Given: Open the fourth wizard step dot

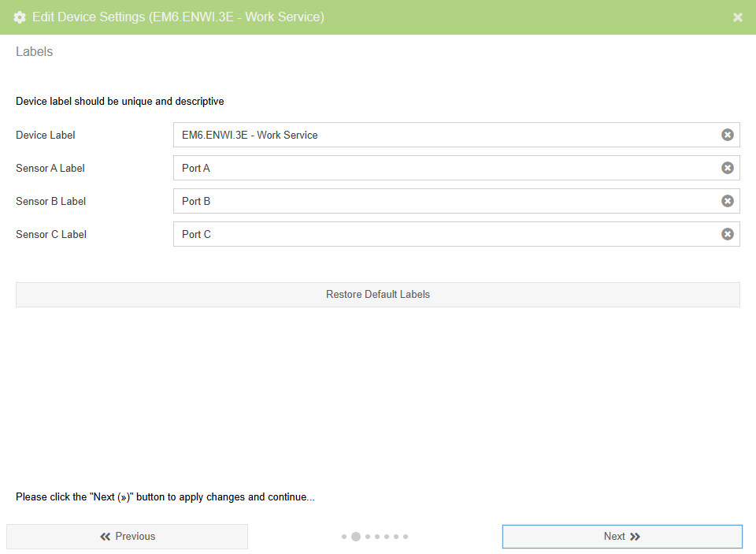Looking at the screenshot, I should point(377,537).
